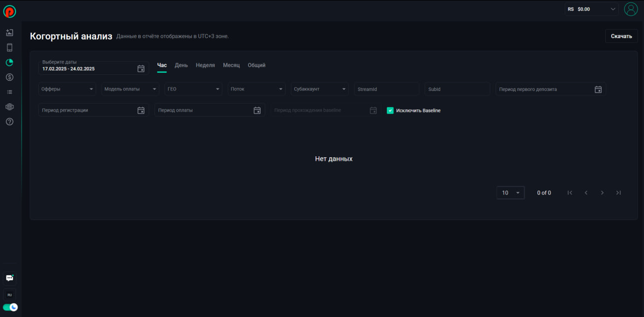Open calendar icon in 'Период регистрации' field

click(x=141, y=111)
